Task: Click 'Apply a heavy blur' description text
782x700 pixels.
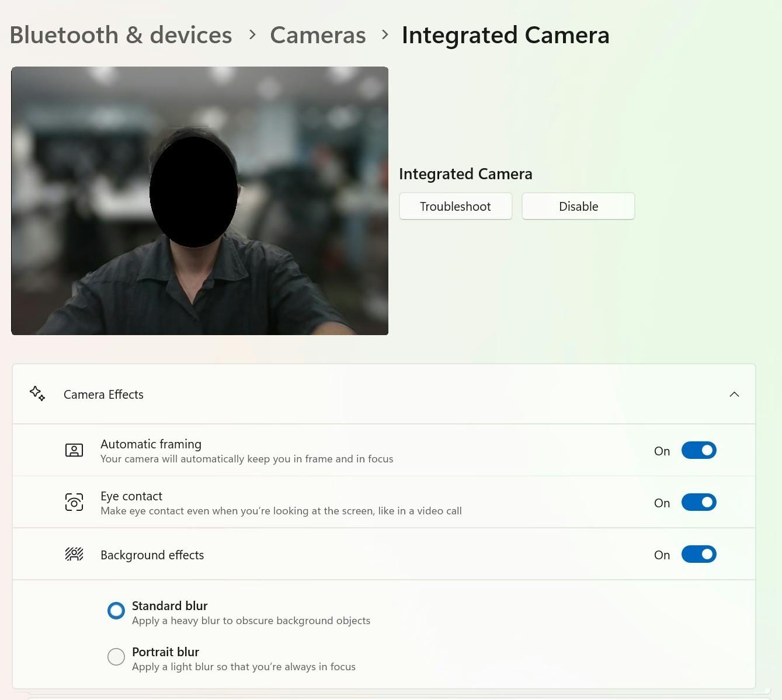Action: click(x=251, y=621)
